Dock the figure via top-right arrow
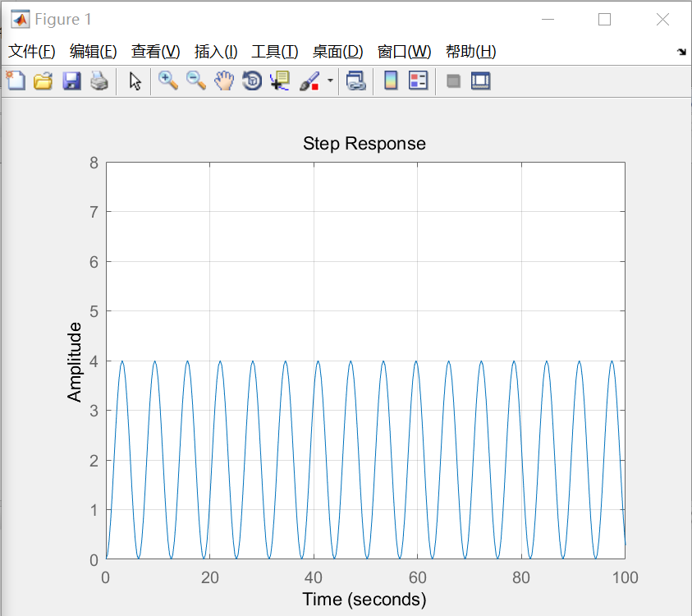Image resolution: width=692 pixels, height=616 pixels. [x=681, y=51]
